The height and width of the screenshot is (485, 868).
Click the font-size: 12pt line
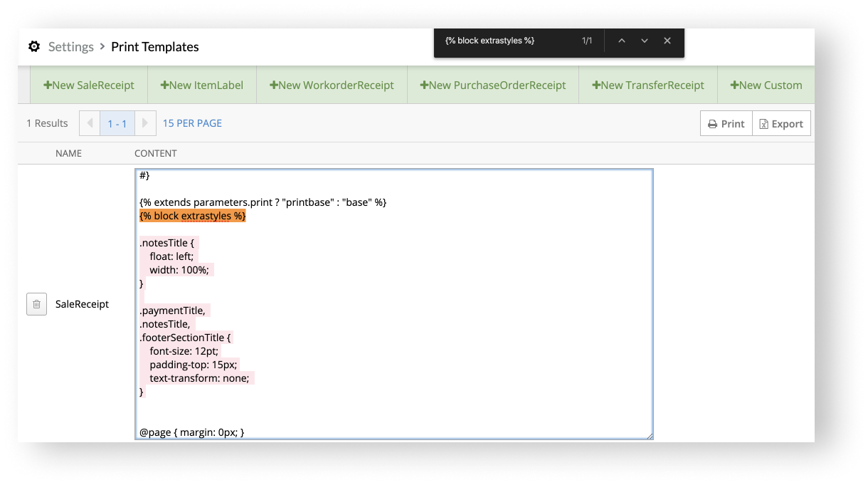coord(184,351)
